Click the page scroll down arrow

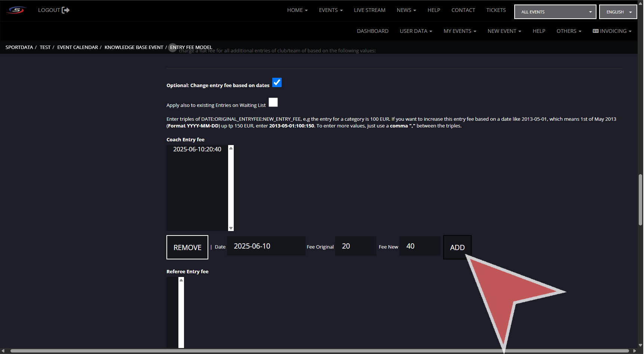(640, 345)
